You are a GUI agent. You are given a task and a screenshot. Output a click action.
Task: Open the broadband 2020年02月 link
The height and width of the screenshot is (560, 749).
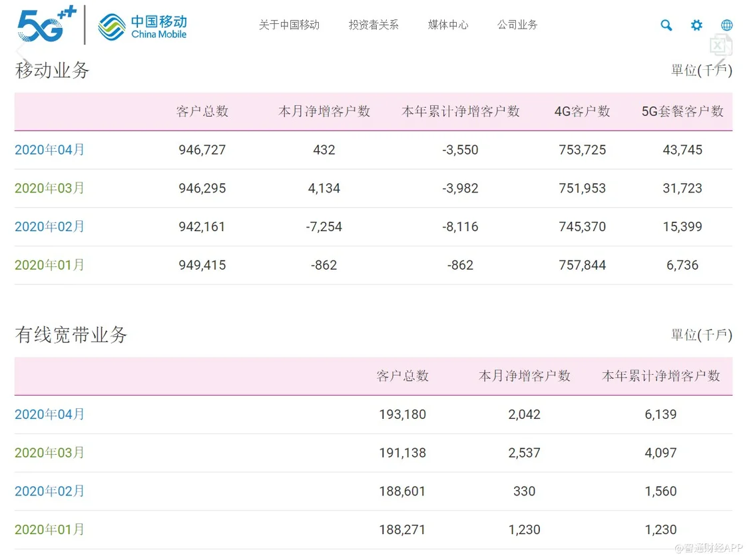click(50, 491)
